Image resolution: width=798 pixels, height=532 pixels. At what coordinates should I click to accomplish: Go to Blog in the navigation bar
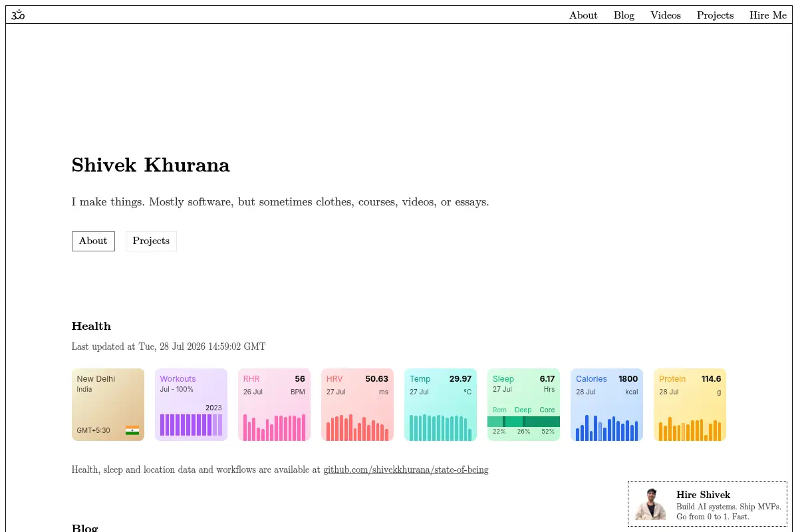(624, 15)
